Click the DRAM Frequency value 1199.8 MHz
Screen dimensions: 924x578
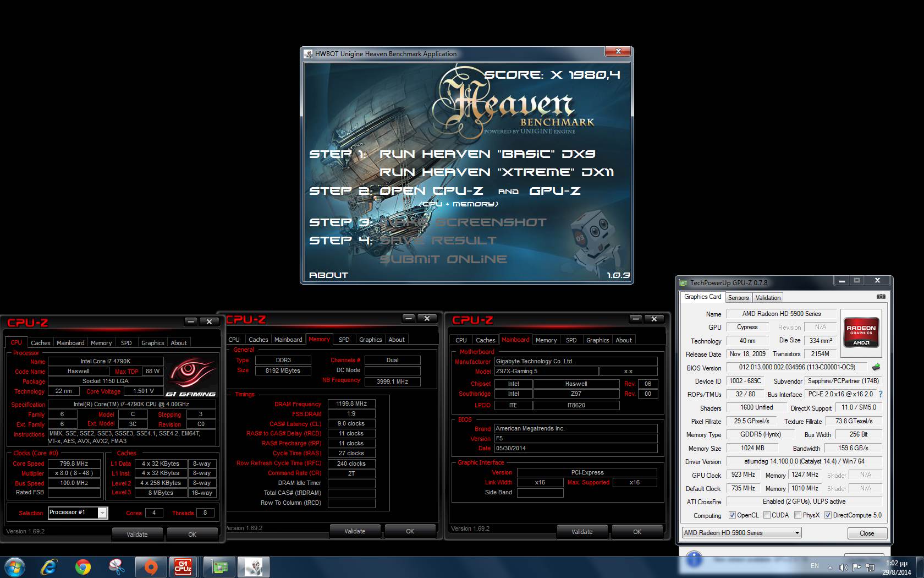351,403
